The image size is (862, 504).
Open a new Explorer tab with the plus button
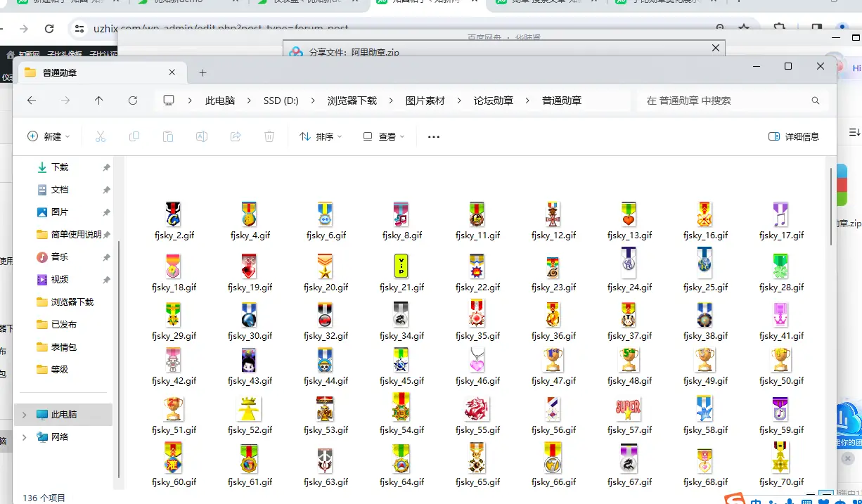click(x=202, y=72)
